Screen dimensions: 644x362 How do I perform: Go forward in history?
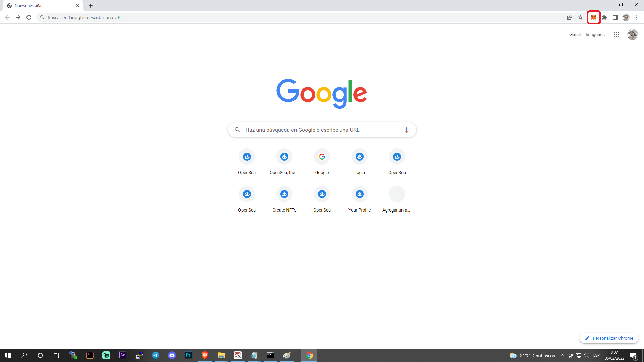tap(18, 17)
